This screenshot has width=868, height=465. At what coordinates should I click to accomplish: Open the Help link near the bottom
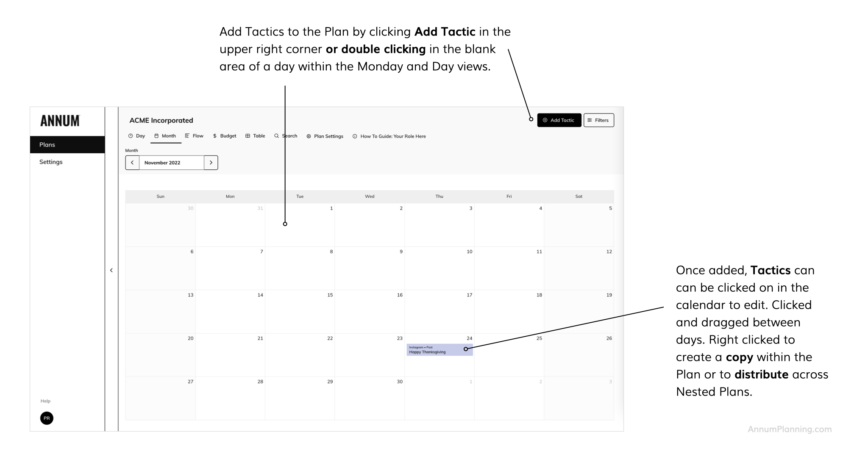(45, 401)
